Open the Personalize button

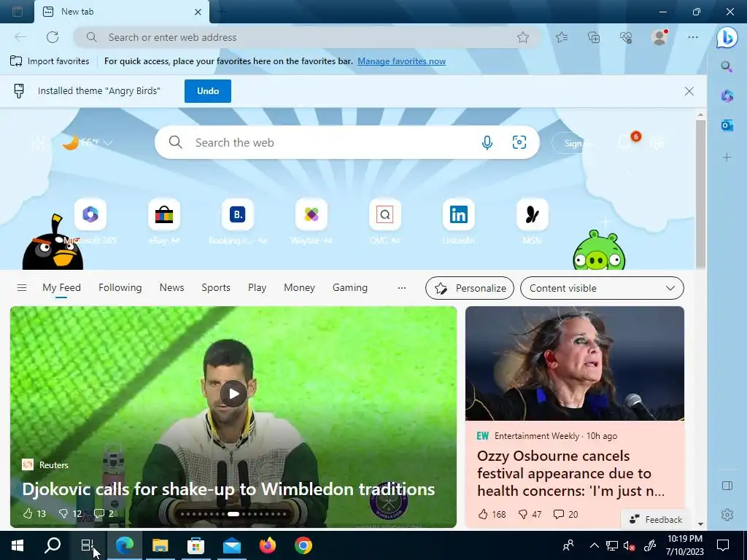469,288
